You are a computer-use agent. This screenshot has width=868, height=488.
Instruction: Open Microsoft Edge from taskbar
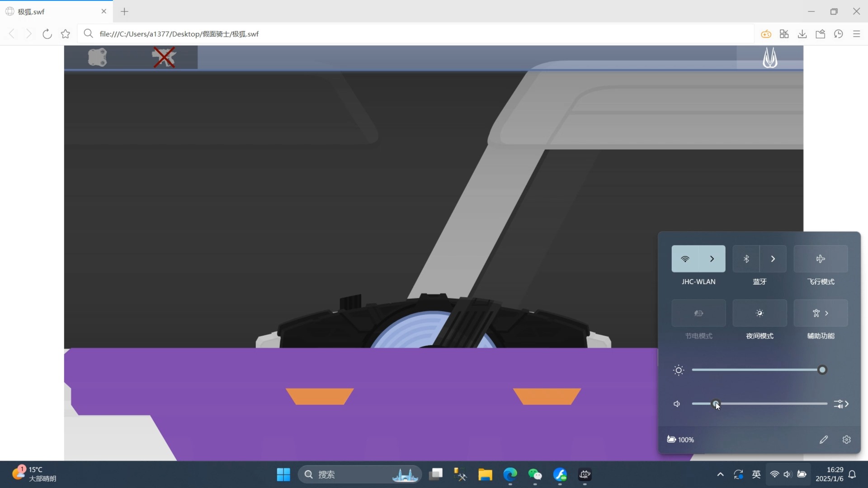point(510,474)
